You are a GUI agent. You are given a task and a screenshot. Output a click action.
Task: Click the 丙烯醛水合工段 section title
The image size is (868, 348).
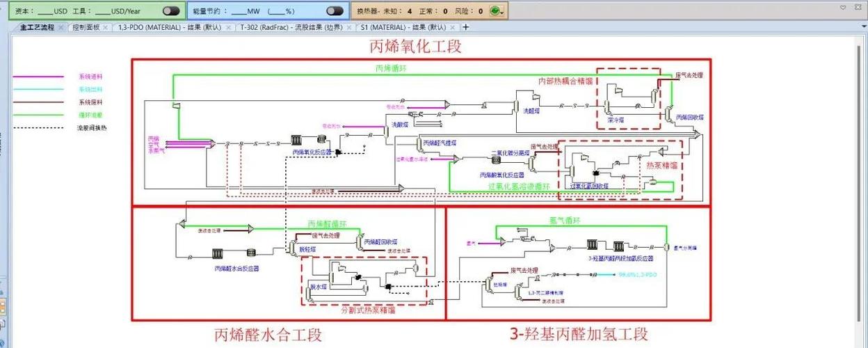[x=268, y=335]
